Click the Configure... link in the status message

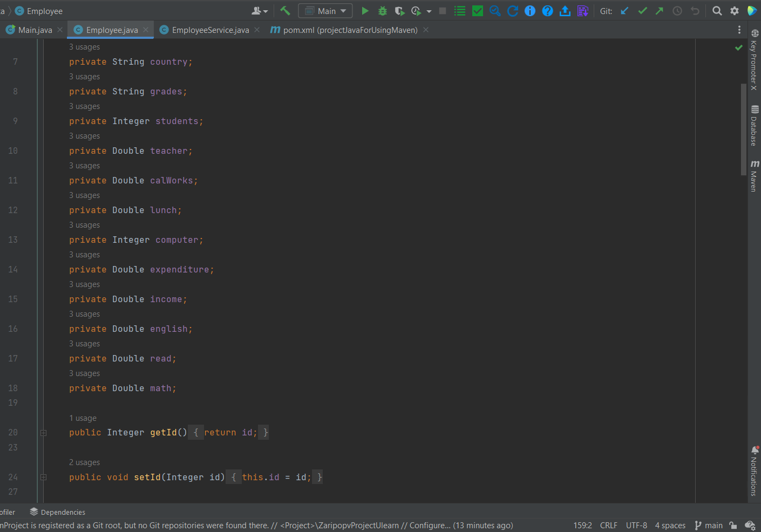pyautogui.click(x=430, y=525)
